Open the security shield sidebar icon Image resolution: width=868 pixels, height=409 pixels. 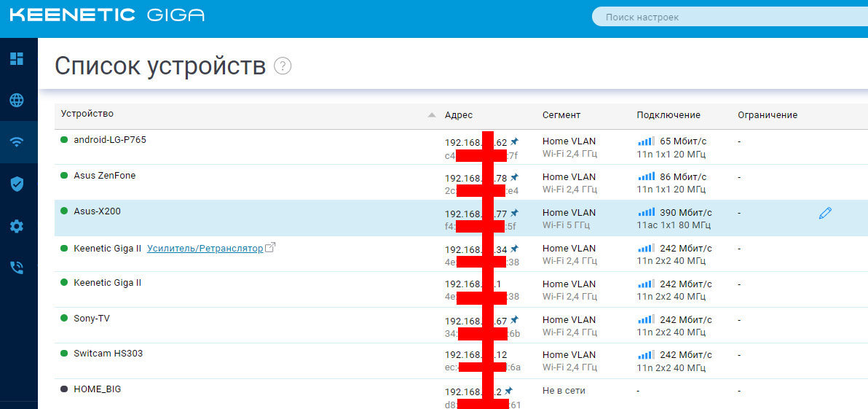(x=17, y=184)
